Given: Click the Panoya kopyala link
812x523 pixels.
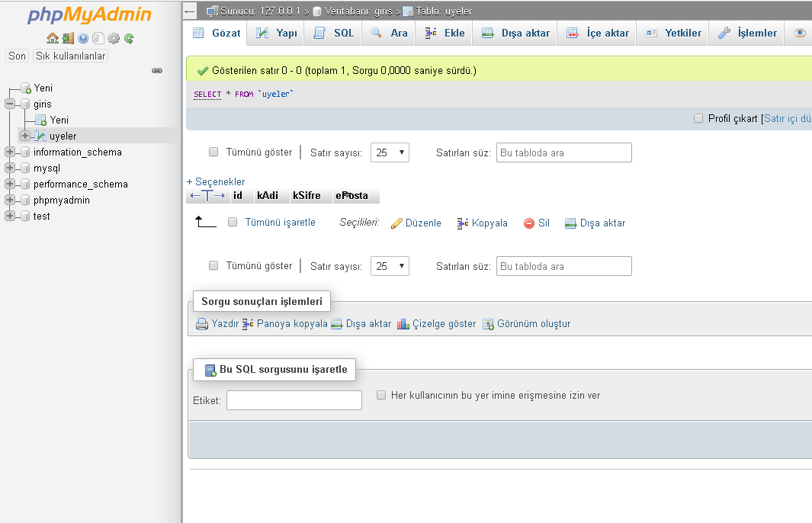Looking at the screenshot, I should (292, 324).
